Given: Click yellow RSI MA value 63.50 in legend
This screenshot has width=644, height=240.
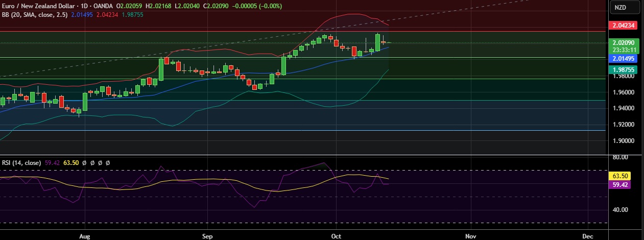Looking at the screenshot, I should (71, 162).
